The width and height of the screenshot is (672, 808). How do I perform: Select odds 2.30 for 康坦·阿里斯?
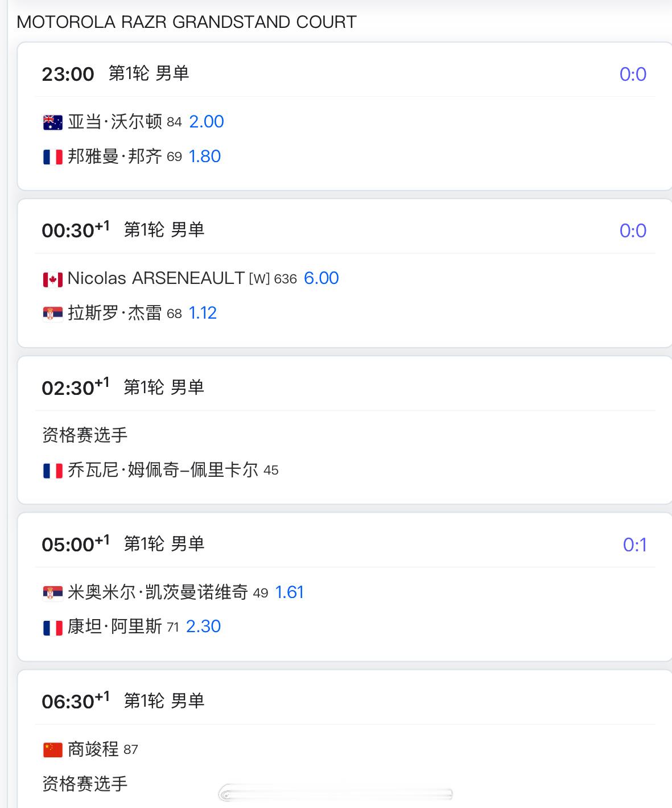click(204, 626)
